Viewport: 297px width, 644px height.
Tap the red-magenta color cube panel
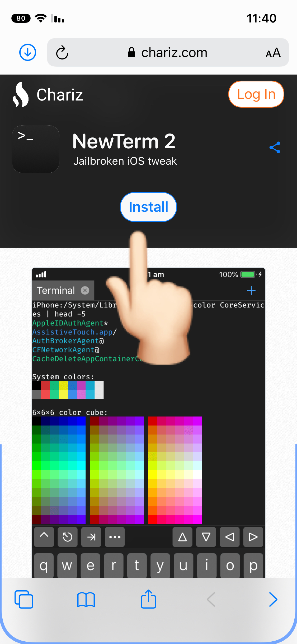click(175, 470)
